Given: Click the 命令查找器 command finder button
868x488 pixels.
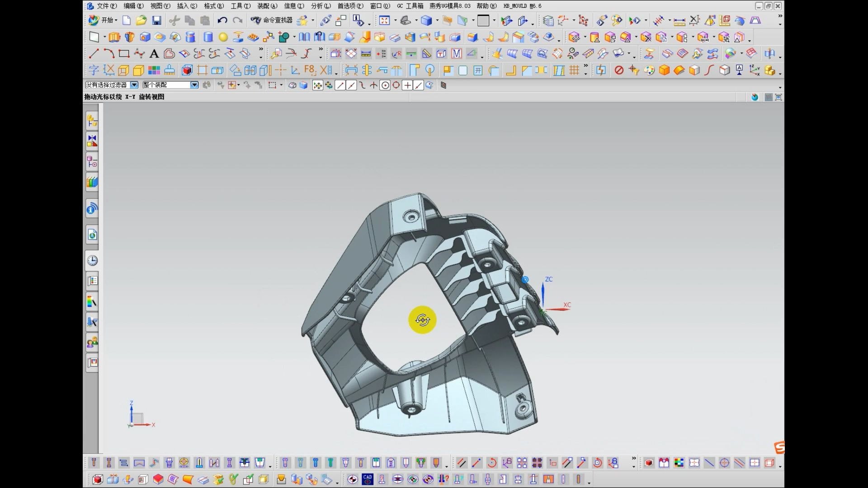Looking at the screenshot, I should coord(272,20).
